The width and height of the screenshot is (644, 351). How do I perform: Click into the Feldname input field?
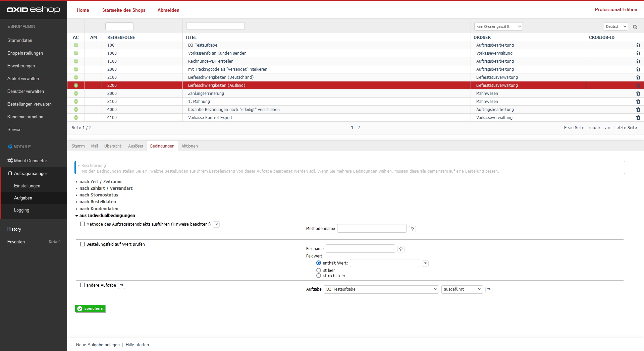coord(360,249)
